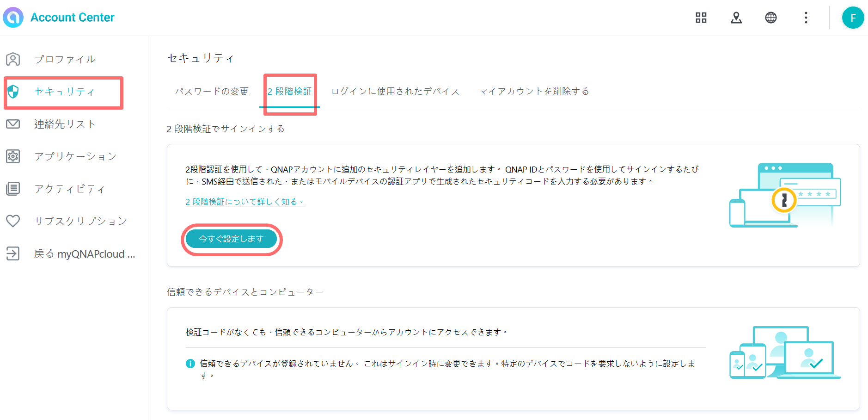This screenshot has width=868, height=420.
Task: Open the 2 段階検証について詳しく知る link
Action: coord(245,202)
